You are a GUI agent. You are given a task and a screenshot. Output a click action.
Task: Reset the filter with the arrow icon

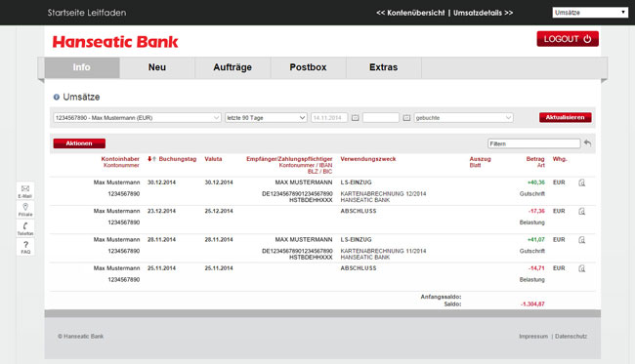coord(587,143)
